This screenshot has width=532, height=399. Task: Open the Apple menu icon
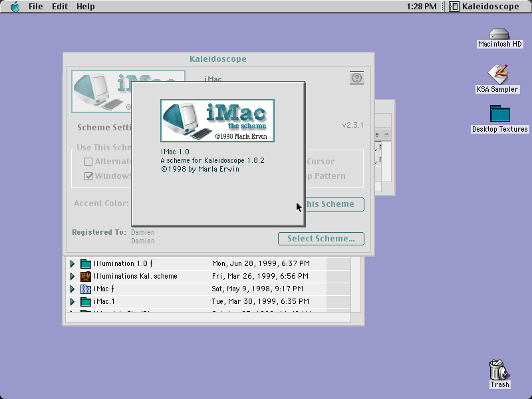coord(15,7)
